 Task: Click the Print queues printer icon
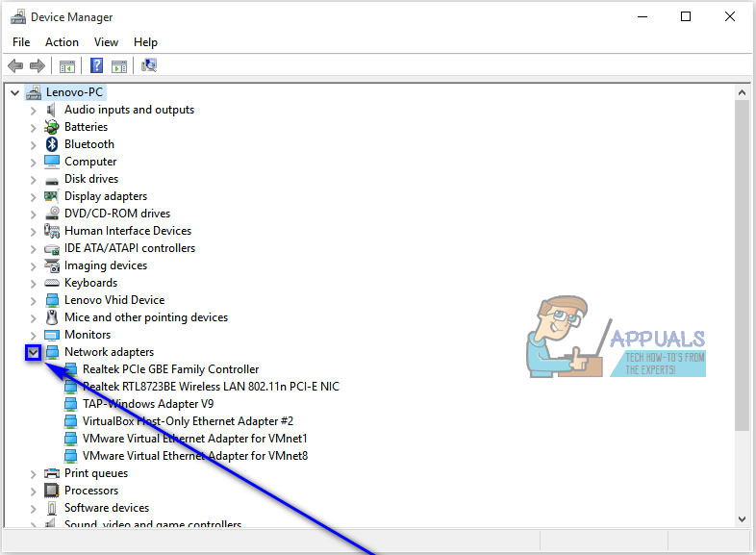tap(52, 473)
